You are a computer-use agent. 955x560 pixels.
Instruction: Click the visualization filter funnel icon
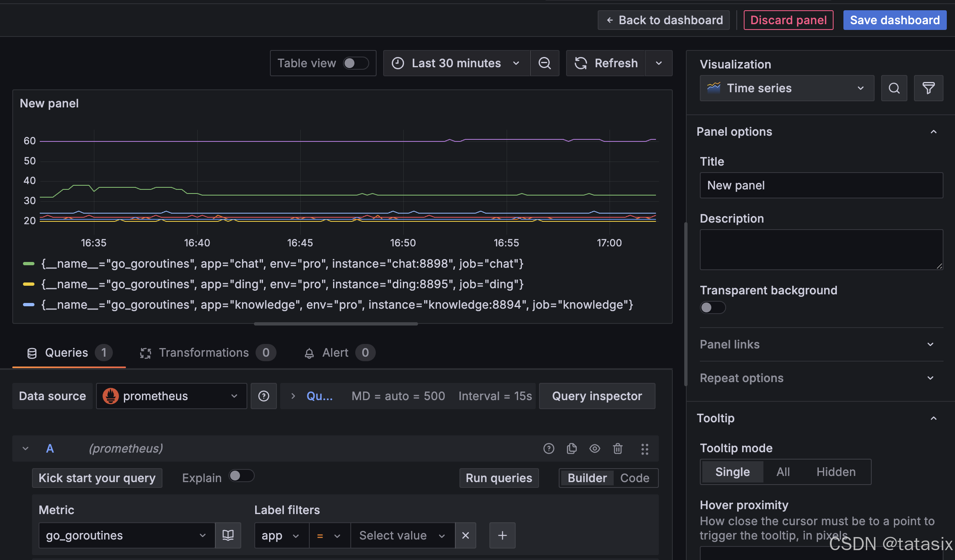928,88
